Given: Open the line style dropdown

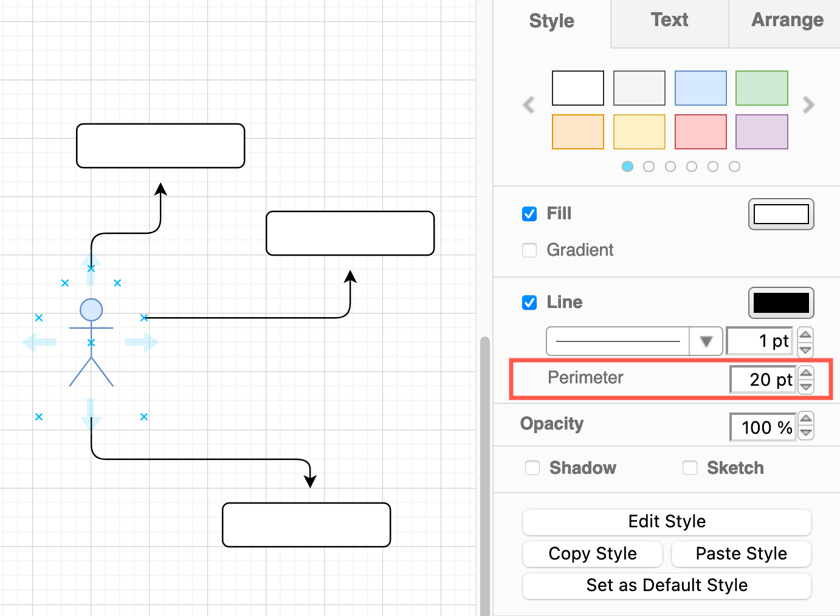Looking at the screenshot, I should (x=705, y=341).
